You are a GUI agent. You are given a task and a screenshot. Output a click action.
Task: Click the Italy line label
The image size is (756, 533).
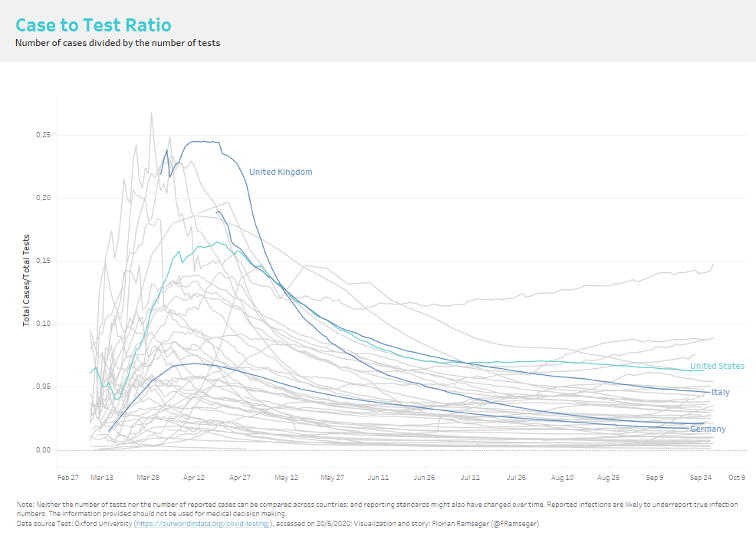(x=720, y=392)
